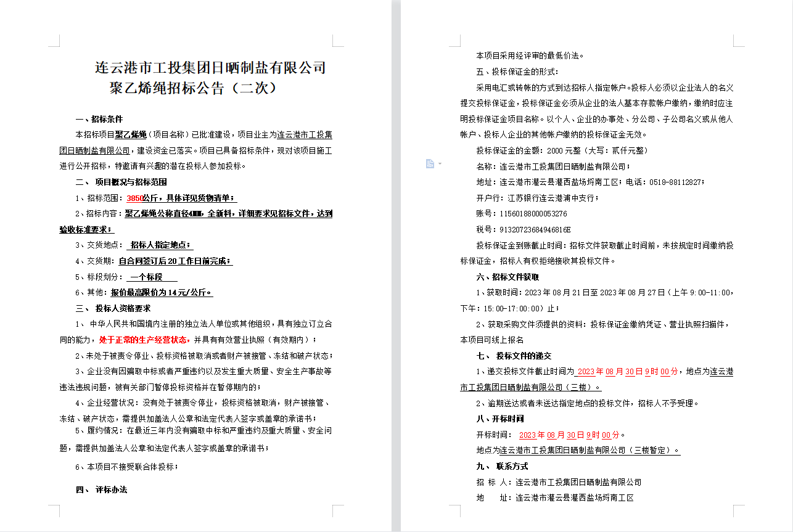Click the heading 四、评标办法
Screen dimensions: 793x532
pos(101,489)
